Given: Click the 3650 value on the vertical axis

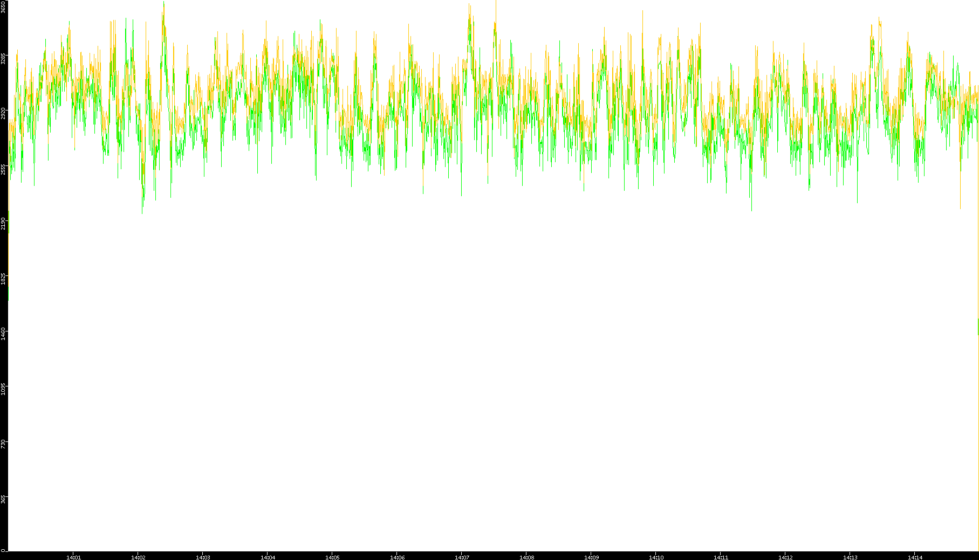Looking at the screenshot, I should tap(4, 7).
